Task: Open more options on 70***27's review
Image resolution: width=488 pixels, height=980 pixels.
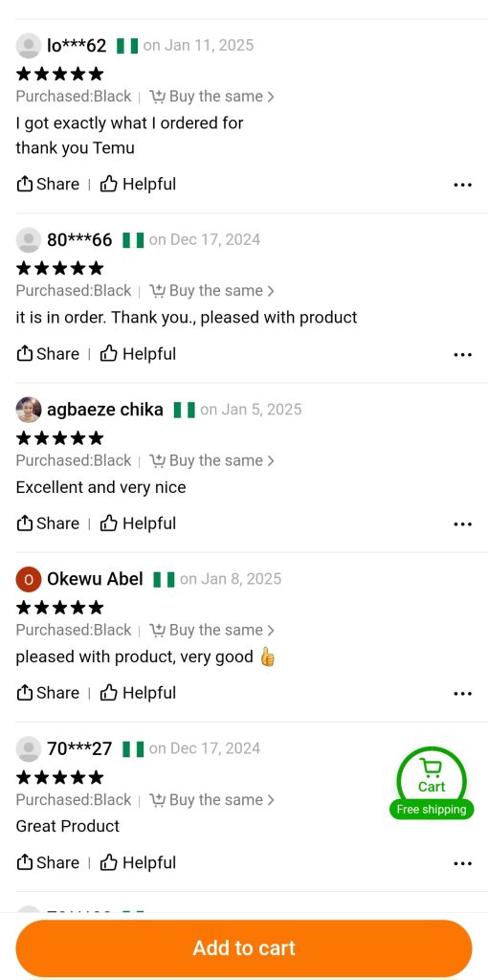Action: tap(462, 863)
